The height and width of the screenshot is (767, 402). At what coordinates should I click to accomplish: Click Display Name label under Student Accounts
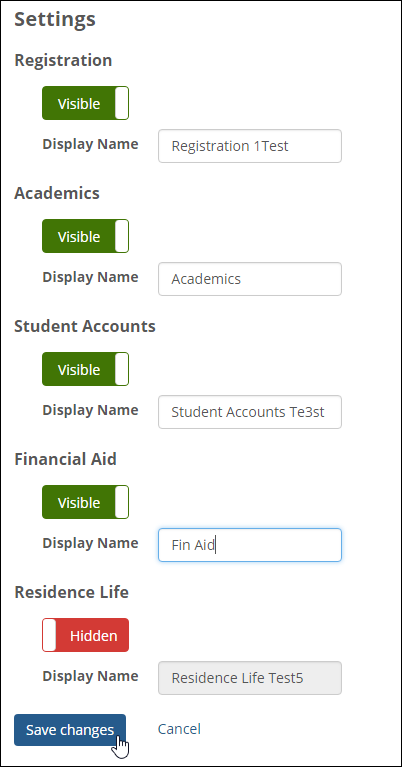coord(90,410)
